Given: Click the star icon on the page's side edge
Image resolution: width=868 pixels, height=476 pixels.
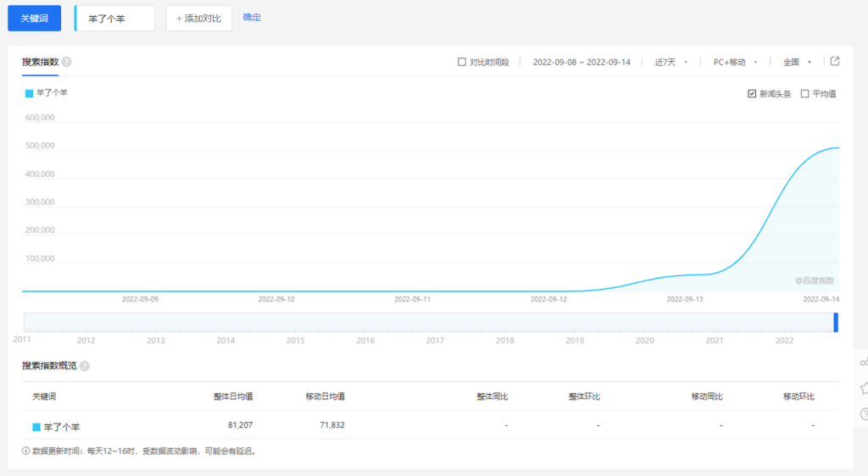Looking at the screenshot, I should 864,388.
